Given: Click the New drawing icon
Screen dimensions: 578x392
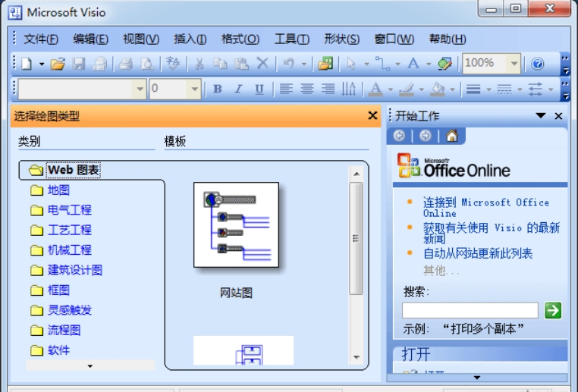Looking at the screenshot, I should [x=27, y=64].
